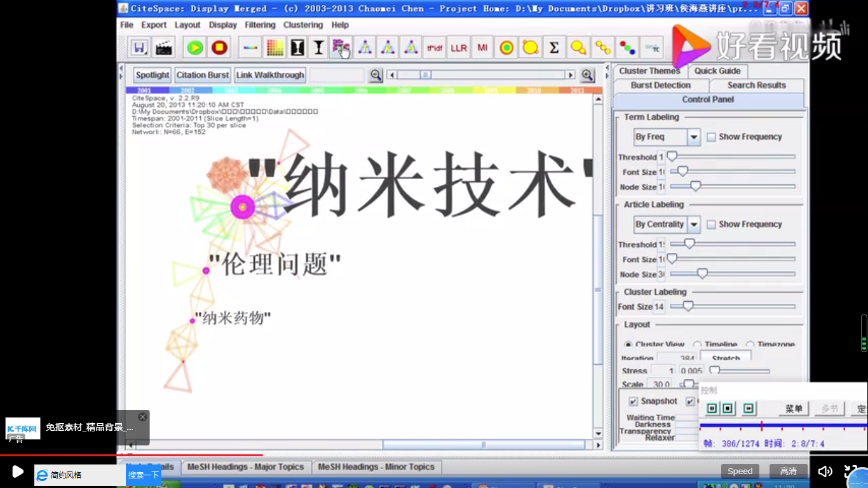Click the red-green-blue dots toolbar icon
Image resolution: width=868 pixels, height=488 pixels.
[627, 48]
